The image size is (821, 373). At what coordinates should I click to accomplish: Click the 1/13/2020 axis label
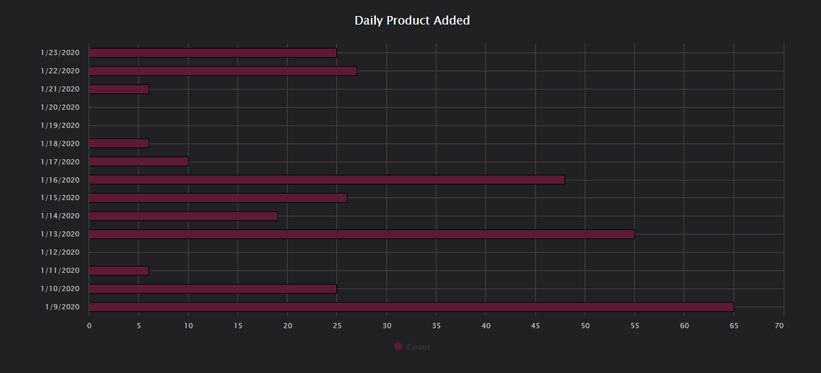coord(60,234)
